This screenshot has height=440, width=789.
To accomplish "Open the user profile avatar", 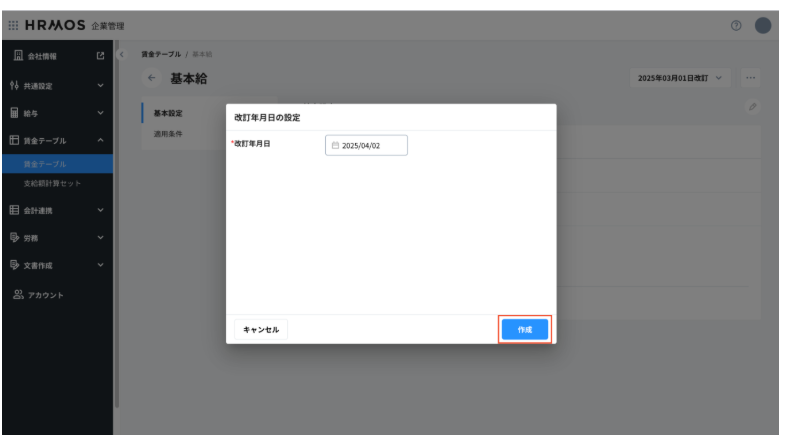I will click(x=765, y=22).
